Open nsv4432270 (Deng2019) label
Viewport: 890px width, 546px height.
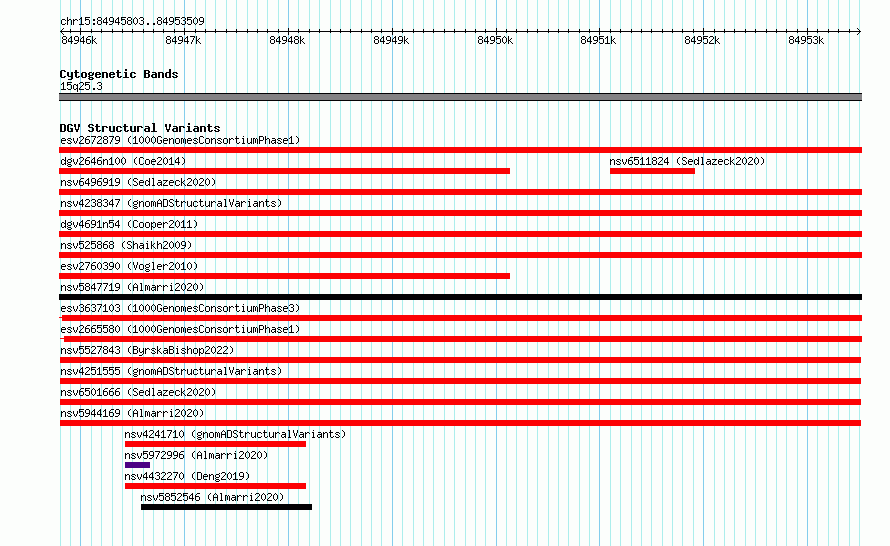pos(187,476)
